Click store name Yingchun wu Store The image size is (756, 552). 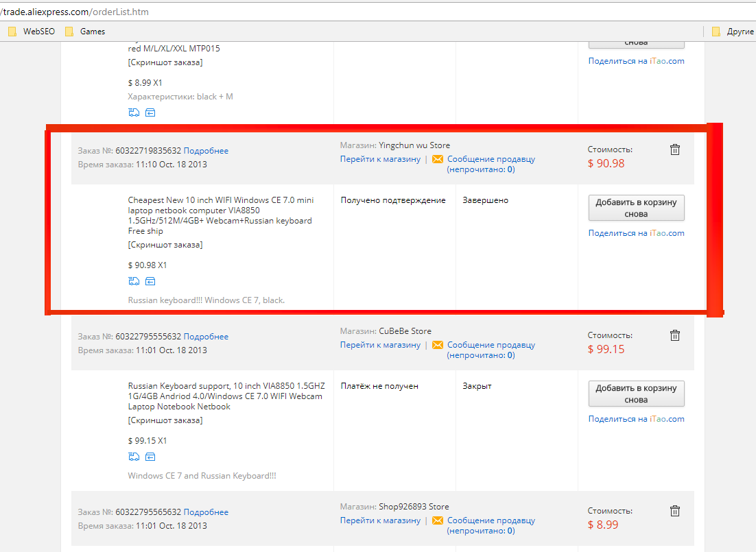414,145
